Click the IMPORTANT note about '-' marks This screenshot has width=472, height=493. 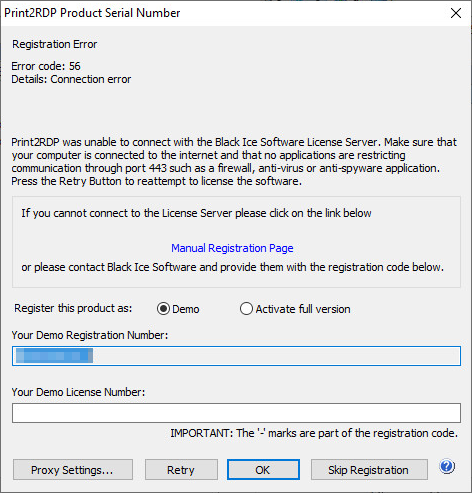click(314, 433)
